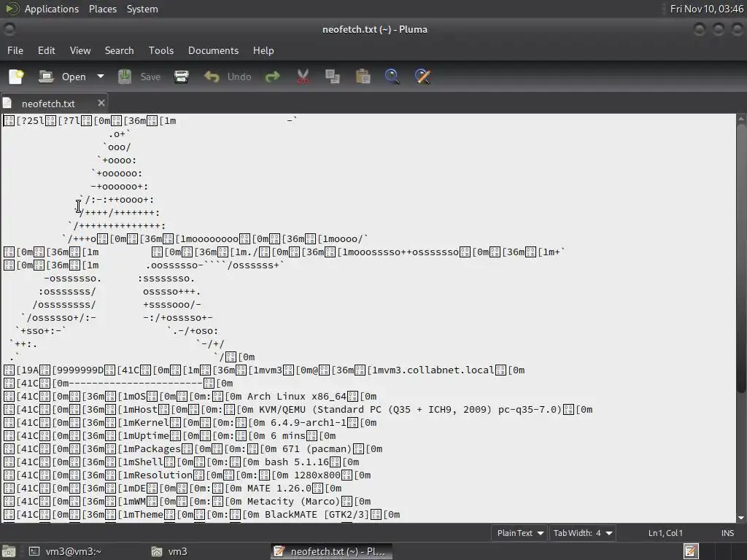747x560 pixels.
Task: Expand the Open recent files dropdown arrow
Action: (x=101, y=76)
